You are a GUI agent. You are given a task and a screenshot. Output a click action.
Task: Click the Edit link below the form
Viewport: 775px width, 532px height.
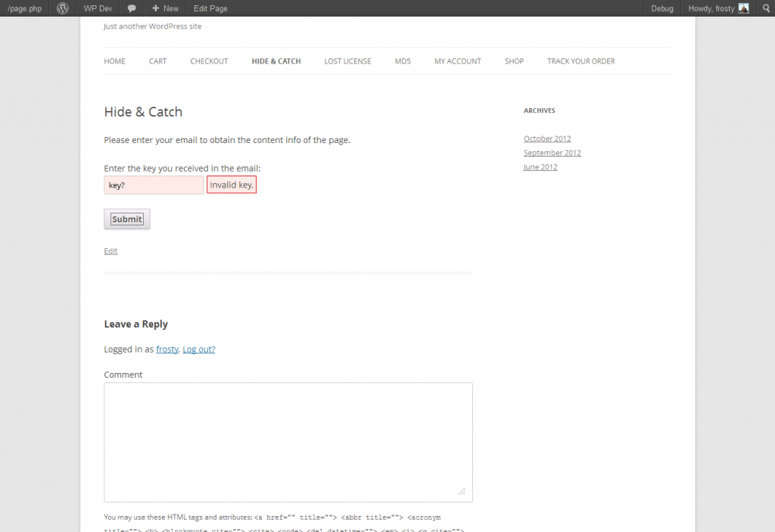(x=110, y=251)
